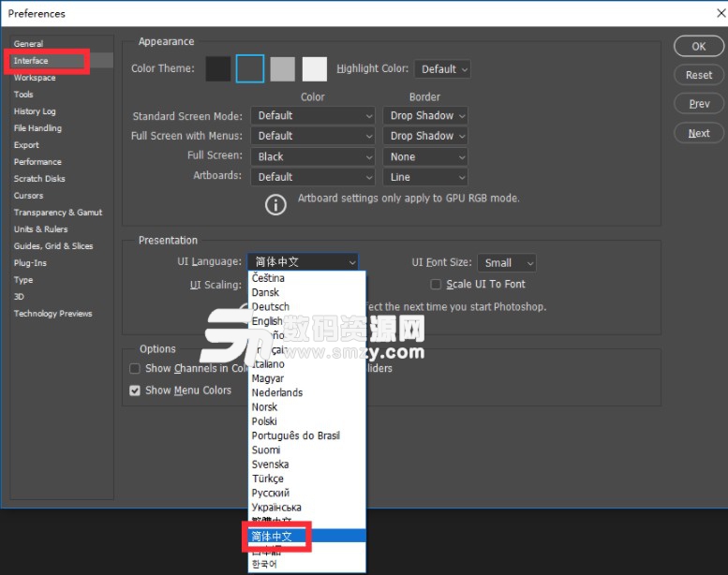Toggle Show Channels in Color checkbox

[135, 369]
